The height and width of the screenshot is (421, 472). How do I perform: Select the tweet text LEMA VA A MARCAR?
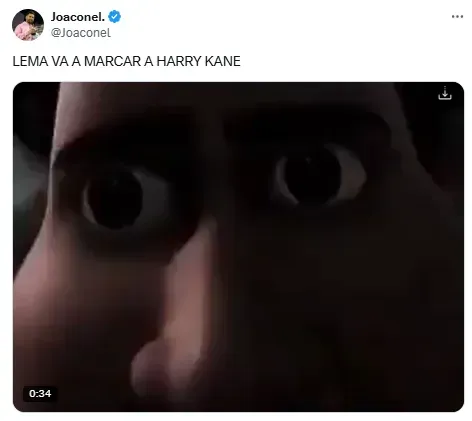[x=77, y=61]
